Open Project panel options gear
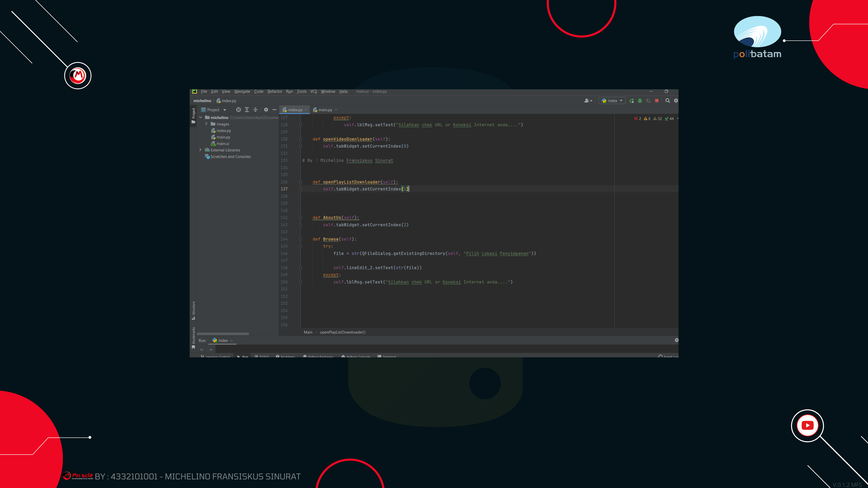The height and width of the screenshot is (488, 868). coord(266,110)
